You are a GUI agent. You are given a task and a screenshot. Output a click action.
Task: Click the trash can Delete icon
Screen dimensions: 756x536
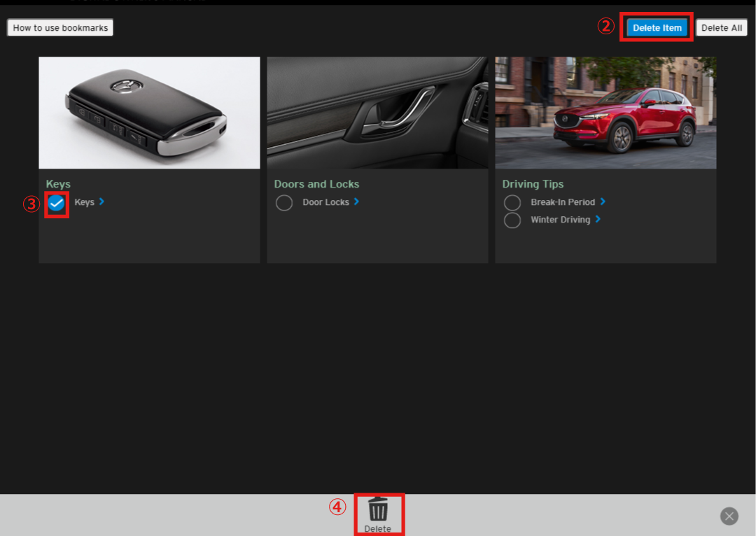378,509
